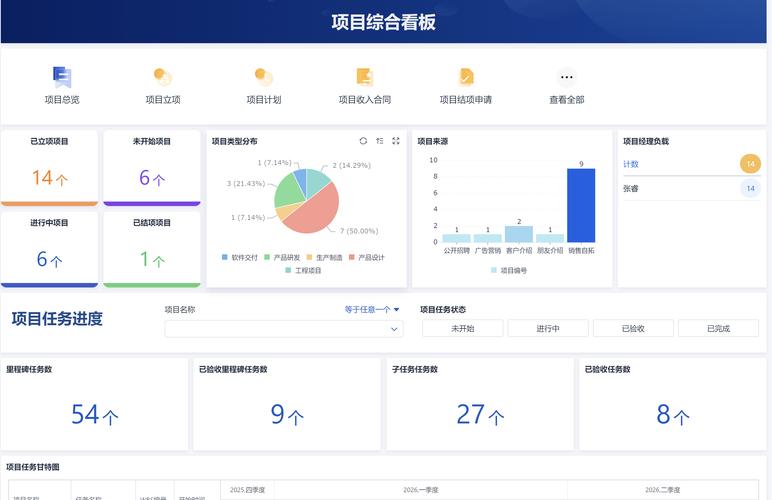Open the 项目总览 icon
Screen dimensions: 772x500
[x=62, y=77]
